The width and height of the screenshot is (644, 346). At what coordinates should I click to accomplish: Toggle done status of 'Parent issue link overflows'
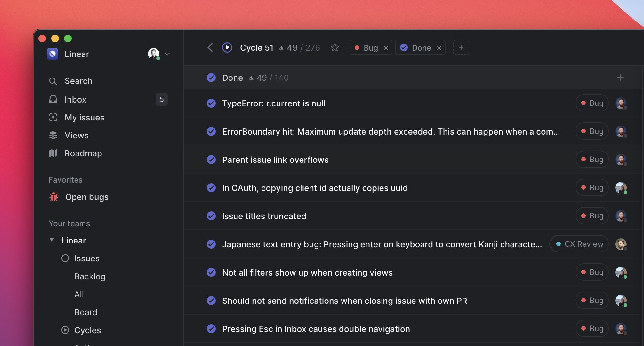click(211, 160)
